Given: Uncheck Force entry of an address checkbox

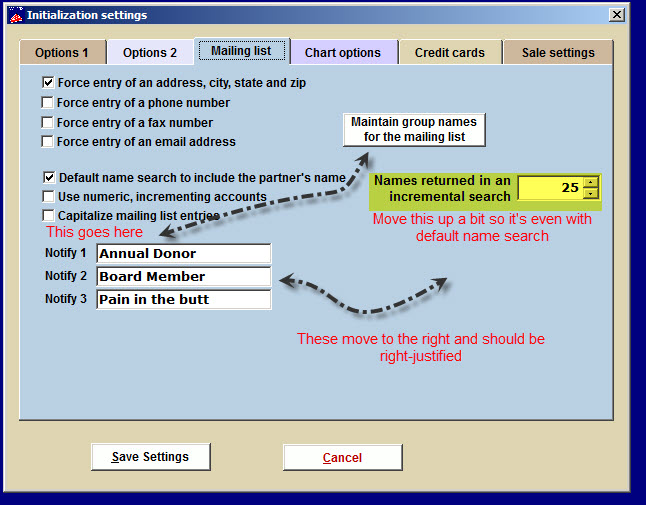Looking at the screenshot, I should coord(48,83).
